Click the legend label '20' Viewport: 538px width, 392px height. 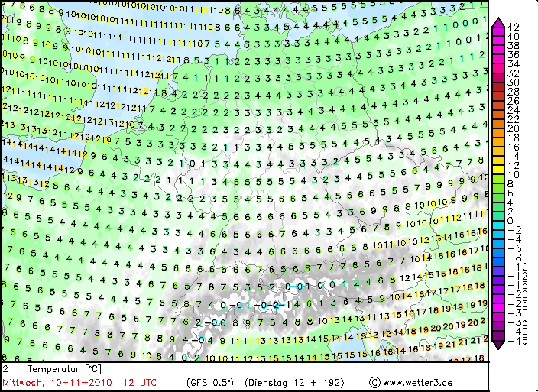(x=513, y=128)
